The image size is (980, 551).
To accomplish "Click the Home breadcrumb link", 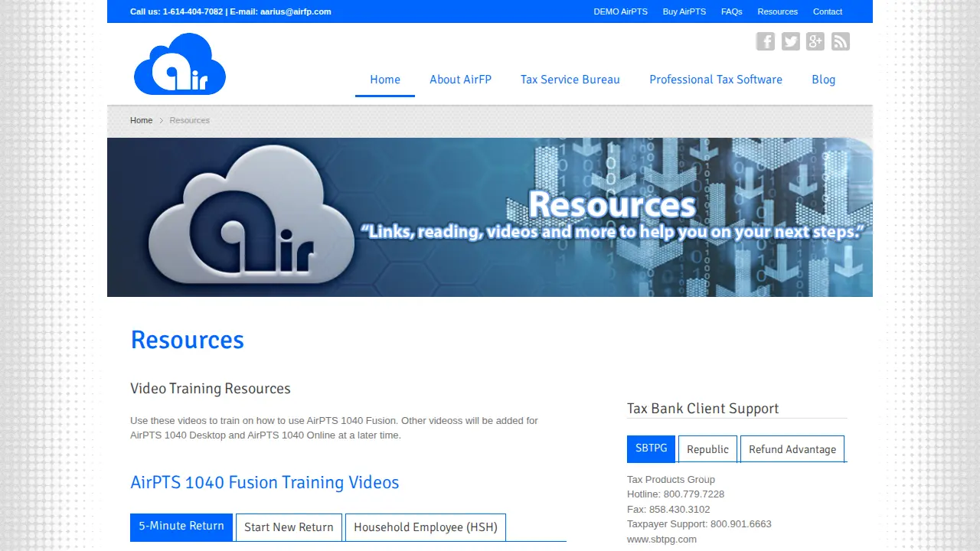I will (x=141, y=120).
